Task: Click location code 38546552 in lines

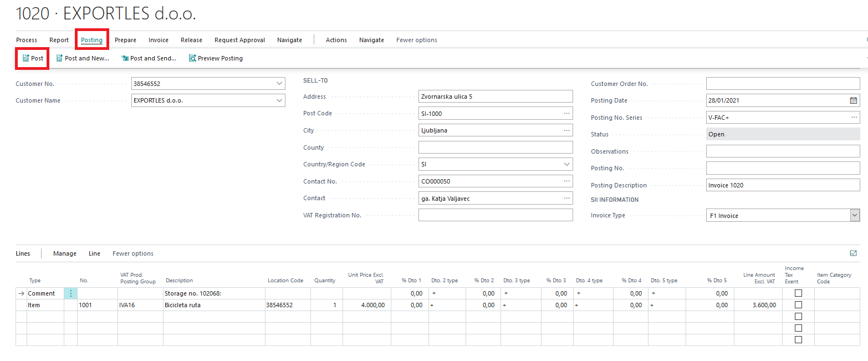Action: click(x=287, y=305)
